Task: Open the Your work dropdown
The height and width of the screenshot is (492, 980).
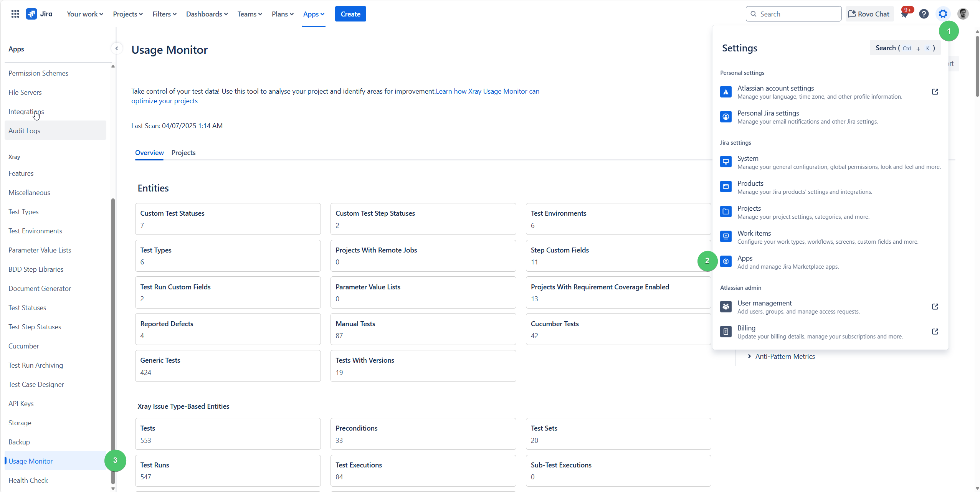Action: 85,14
